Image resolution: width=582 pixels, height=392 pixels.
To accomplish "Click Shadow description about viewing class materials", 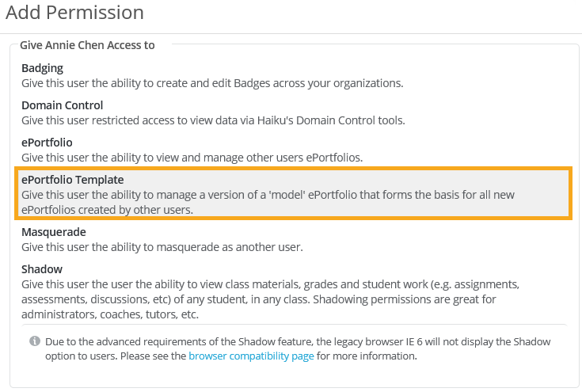I will (x=269, y=284).
